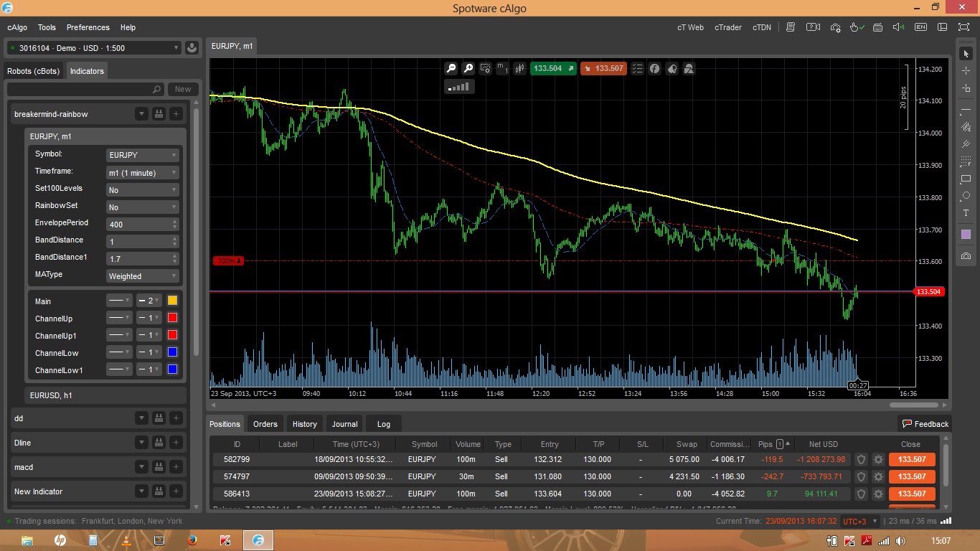The image size is (980, 551).
Task: Select the cursor pointer tool in right toolbar
Action: [x=966, y=53]
